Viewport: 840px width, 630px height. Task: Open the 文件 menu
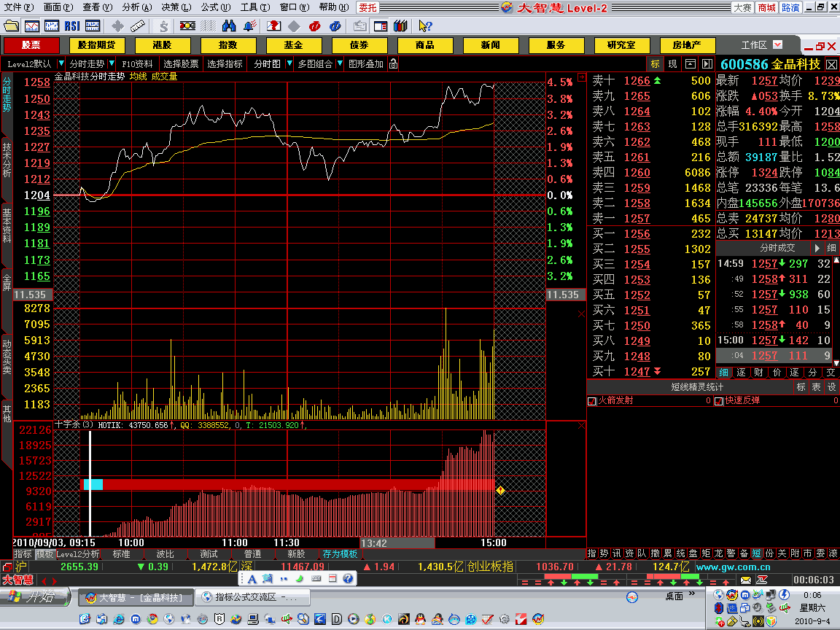pos(19,7)
